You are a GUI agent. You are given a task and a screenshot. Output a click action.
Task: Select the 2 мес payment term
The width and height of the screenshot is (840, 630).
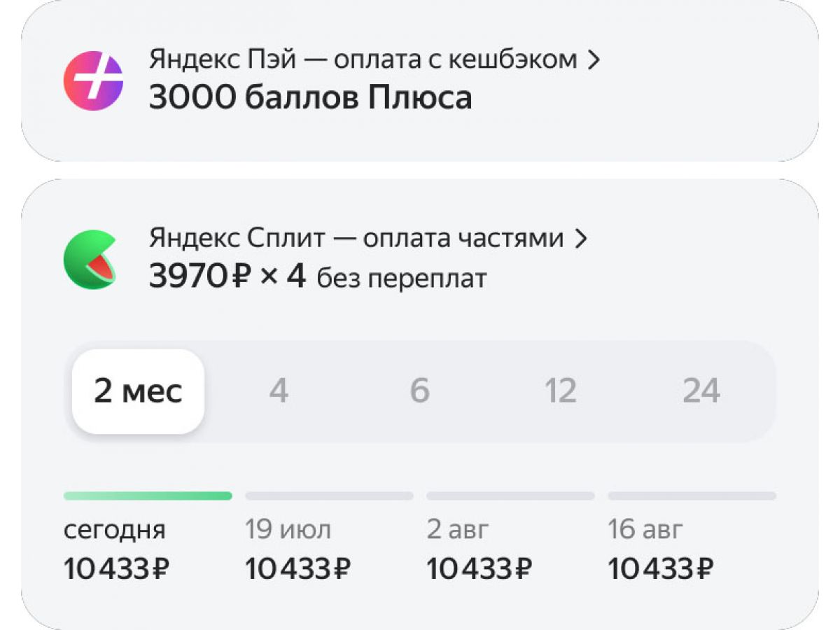point(138,391)
